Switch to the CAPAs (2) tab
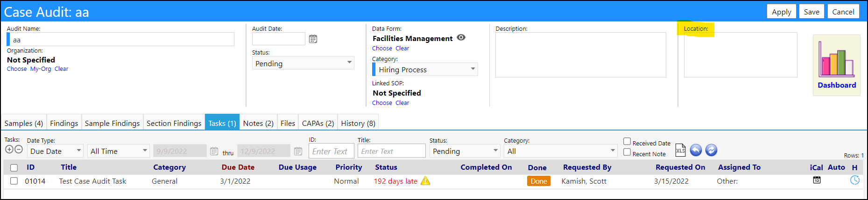This screenshot has height=200, width=868. (318, 123)
